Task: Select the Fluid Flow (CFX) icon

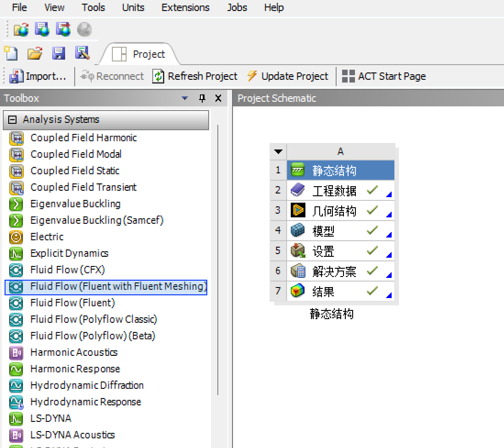Action: tap(16, 270)
